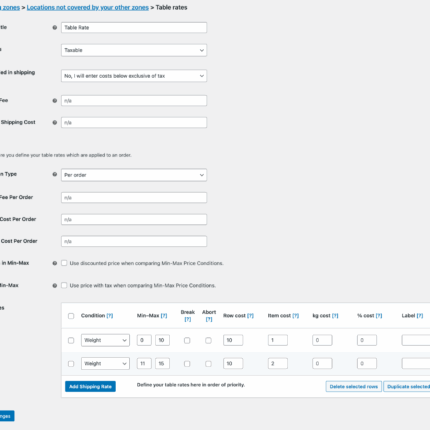Image resolution: width=430 pixels, height=430 pixels.
Task: Open the Taxable tax status dropdown
Action: (134, 50)
